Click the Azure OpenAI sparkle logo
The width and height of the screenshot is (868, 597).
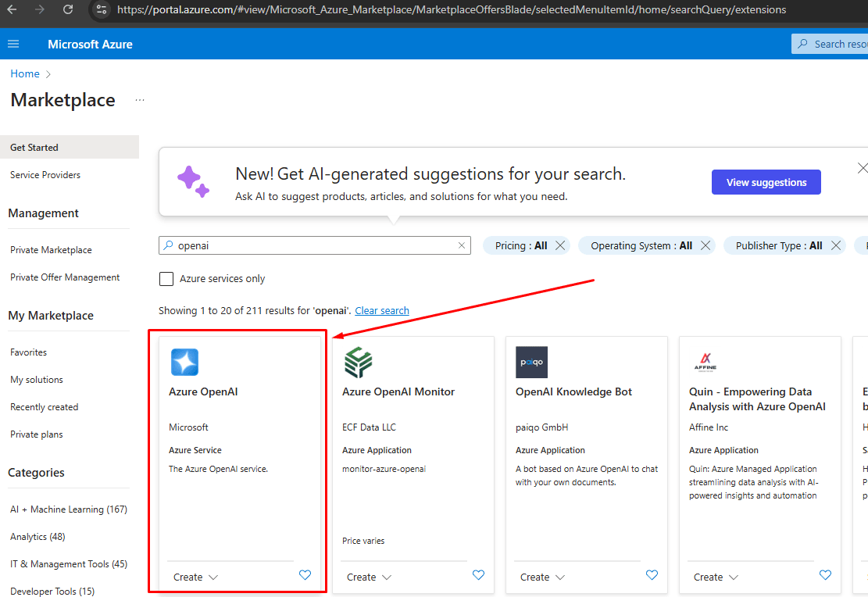click(184, 363)
